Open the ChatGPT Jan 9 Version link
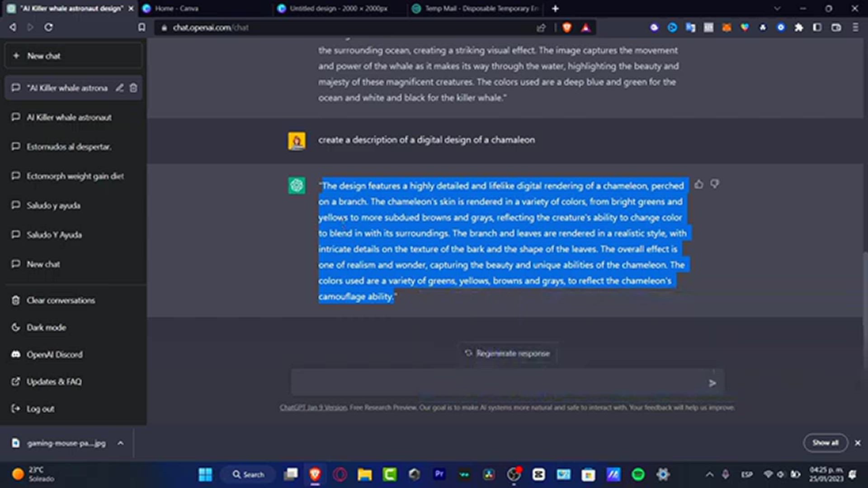Viewport: 868px width, 488px height. [312, 407]
